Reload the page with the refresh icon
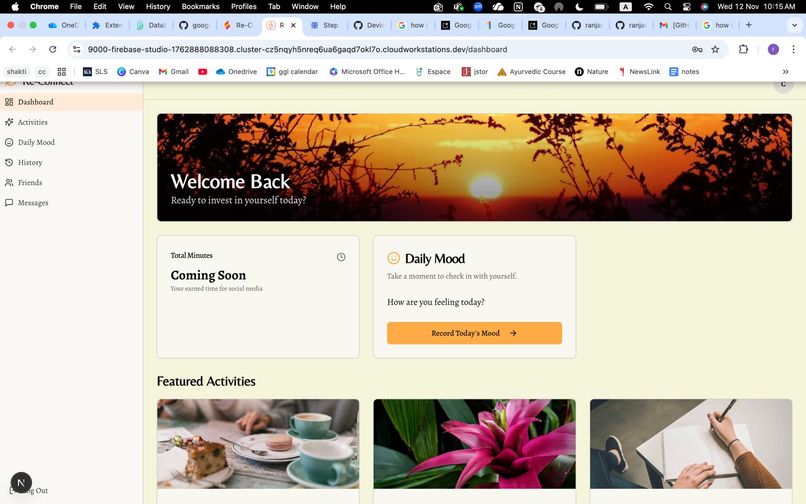This screenshot has width=806, height=504. (52, 49)
